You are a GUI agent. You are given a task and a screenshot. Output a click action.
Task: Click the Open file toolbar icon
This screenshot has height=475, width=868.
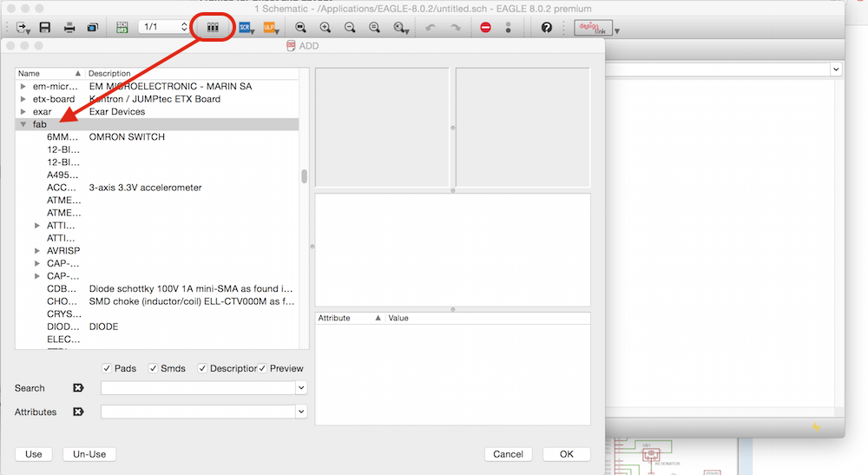click(x=23, y=27)
